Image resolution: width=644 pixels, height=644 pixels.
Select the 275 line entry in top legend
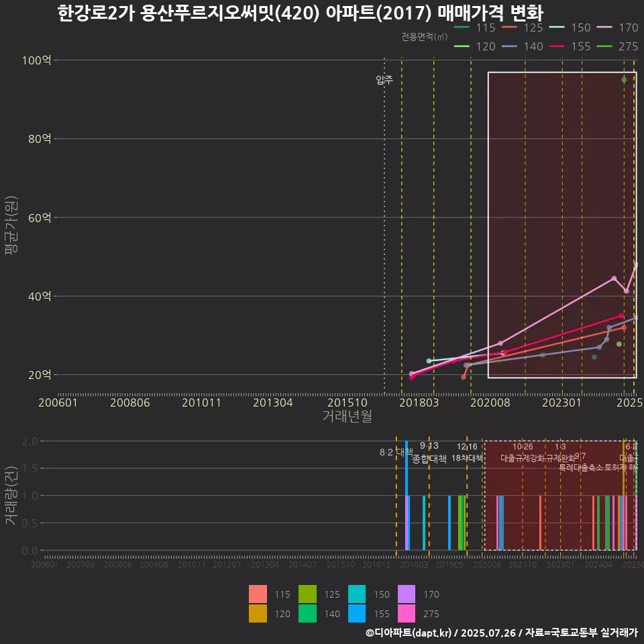(618, 46)
